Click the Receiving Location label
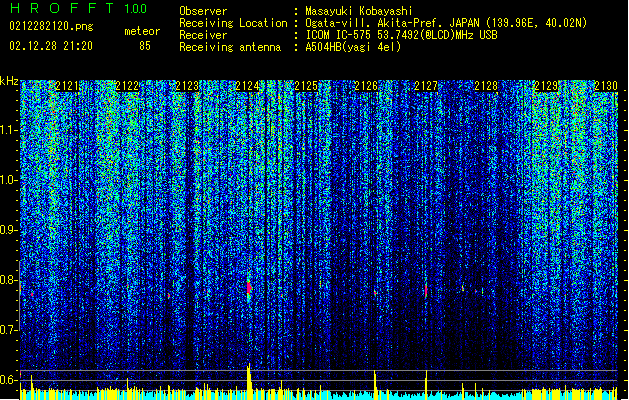 pyautogui.click(x=233, y=23)
